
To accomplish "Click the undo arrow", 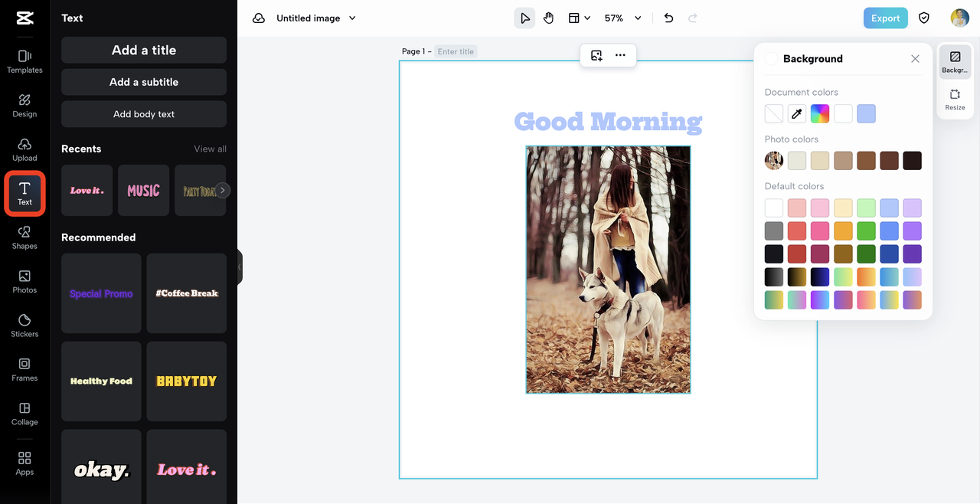I will pos(668,18).
